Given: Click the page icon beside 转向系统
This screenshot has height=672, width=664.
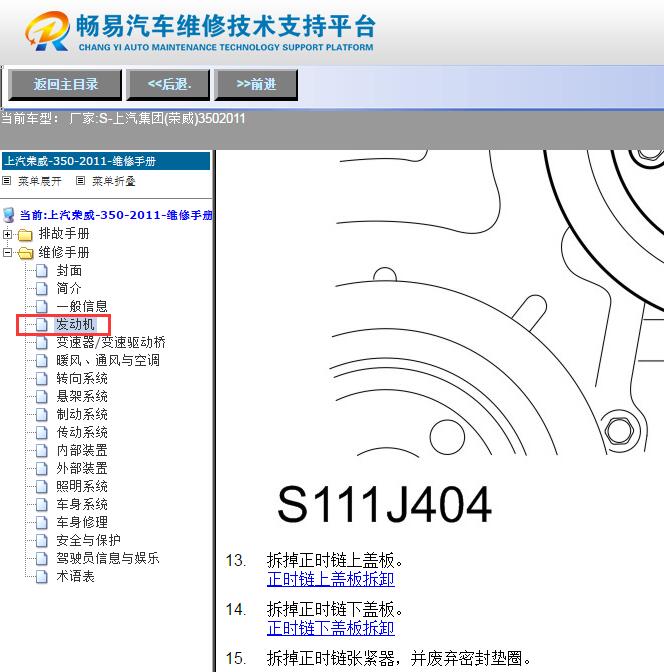Looking at the screenshot, I should 42,379.
